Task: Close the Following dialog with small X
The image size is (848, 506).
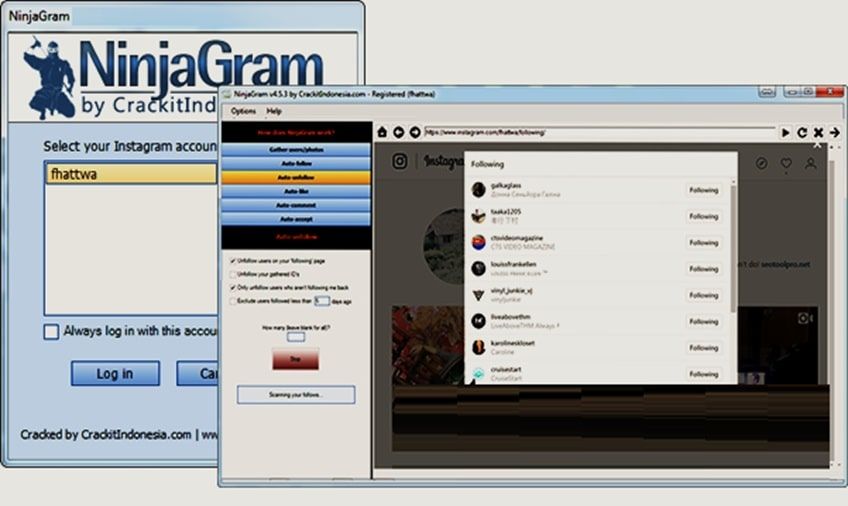Action: [817, 145]
